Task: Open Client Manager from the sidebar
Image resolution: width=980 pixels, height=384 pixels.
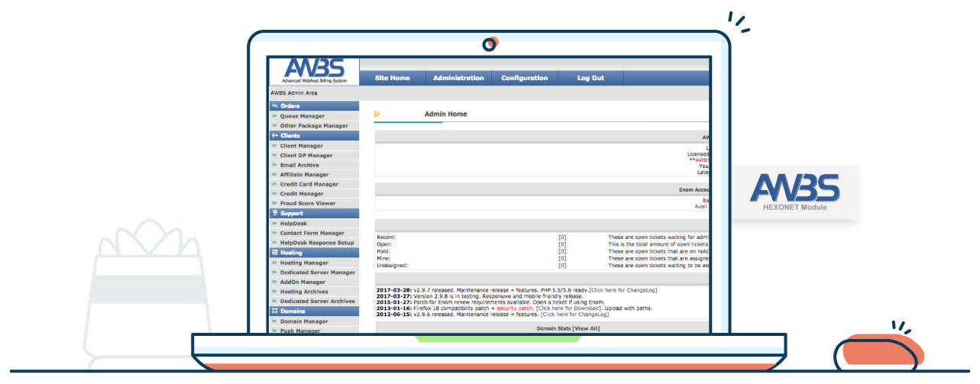Action: click(301, 146)
